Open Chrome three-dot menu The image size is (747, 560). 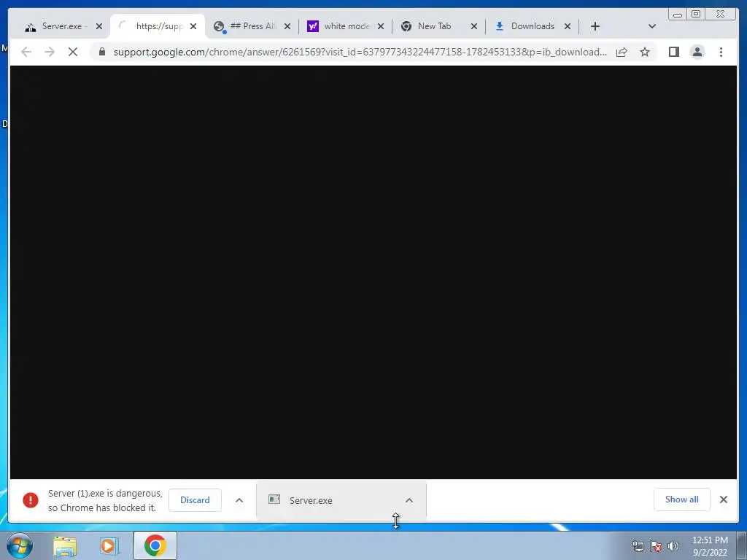[721, 52]
